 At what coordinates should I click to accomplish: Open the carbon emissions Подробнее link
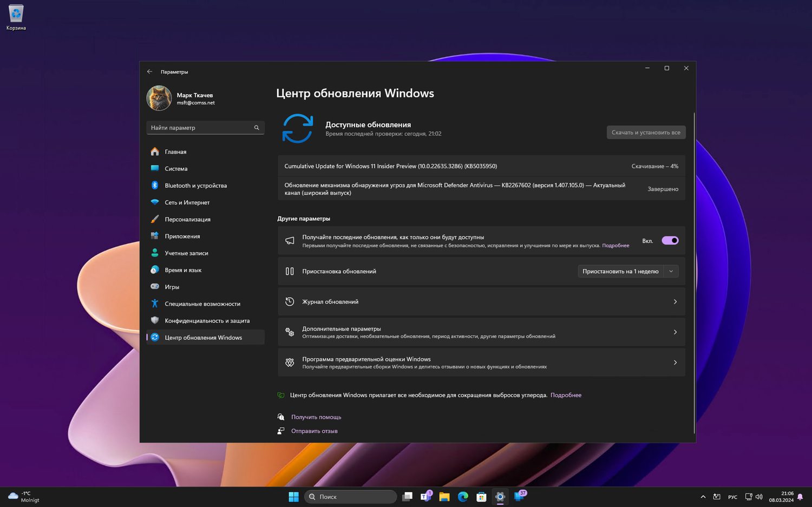click(566, 395)
